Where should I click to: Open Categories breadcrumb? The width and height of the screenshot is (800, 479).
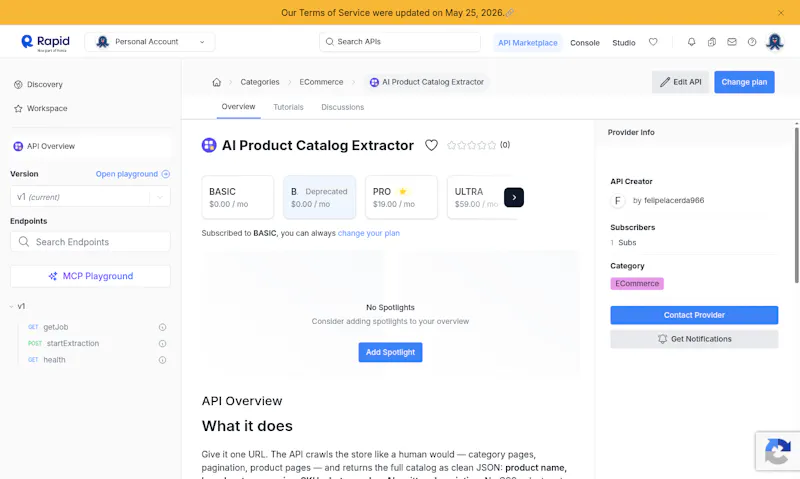pyautogui.click(x=260, y=82)
